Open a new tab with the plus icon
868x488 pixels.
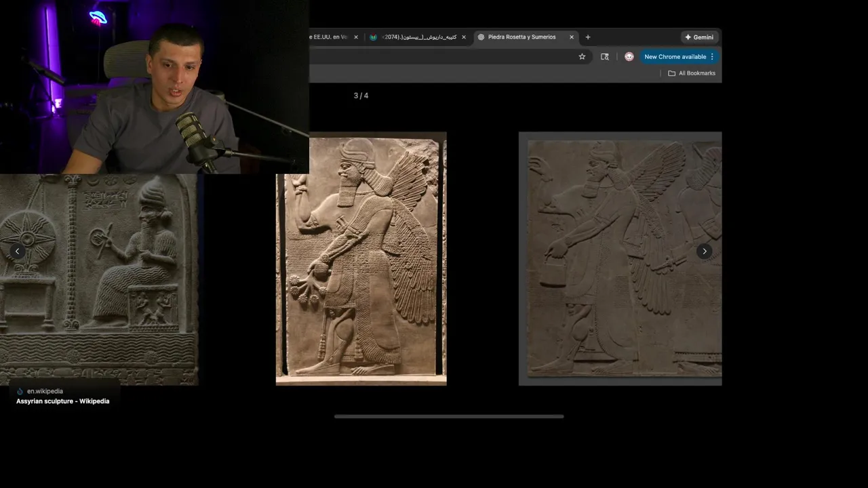pyautogui.click(x=588, y=37)
